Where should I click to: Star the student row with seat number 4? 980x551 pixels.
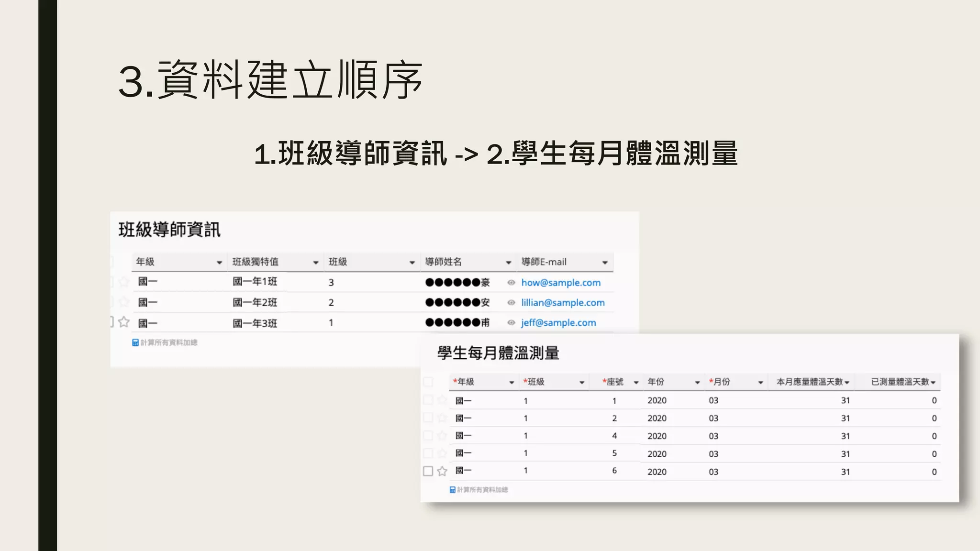point(442,435)
